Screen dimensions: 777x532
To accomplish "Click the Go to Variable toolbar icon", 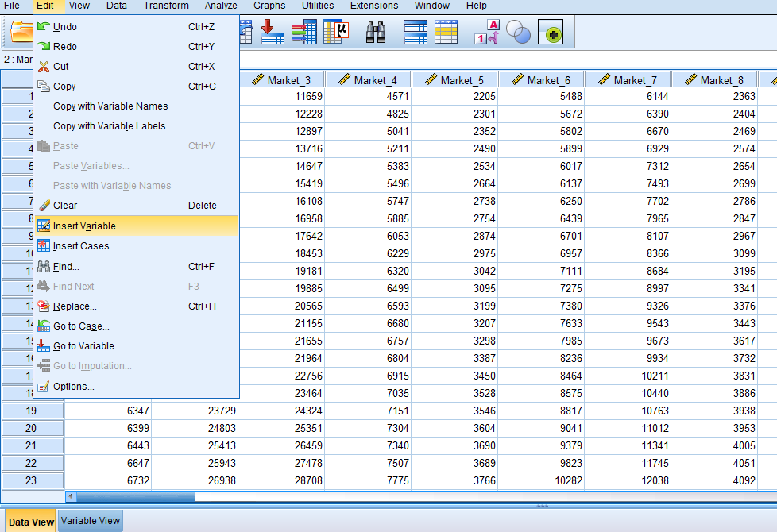I will coord(273,32).
